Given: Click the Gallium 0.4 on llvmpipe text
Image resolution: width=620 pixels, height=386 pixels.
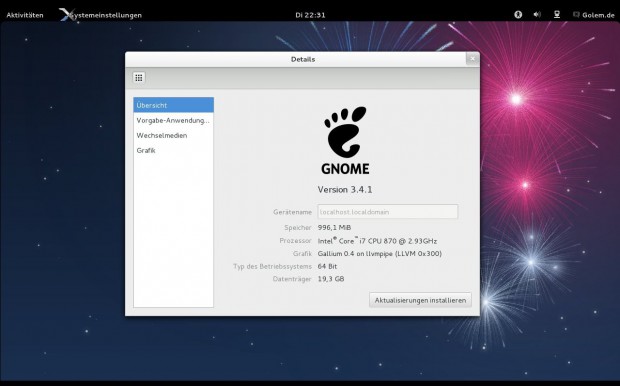Looking at the screenshot, I should click(x=380, y=254).
